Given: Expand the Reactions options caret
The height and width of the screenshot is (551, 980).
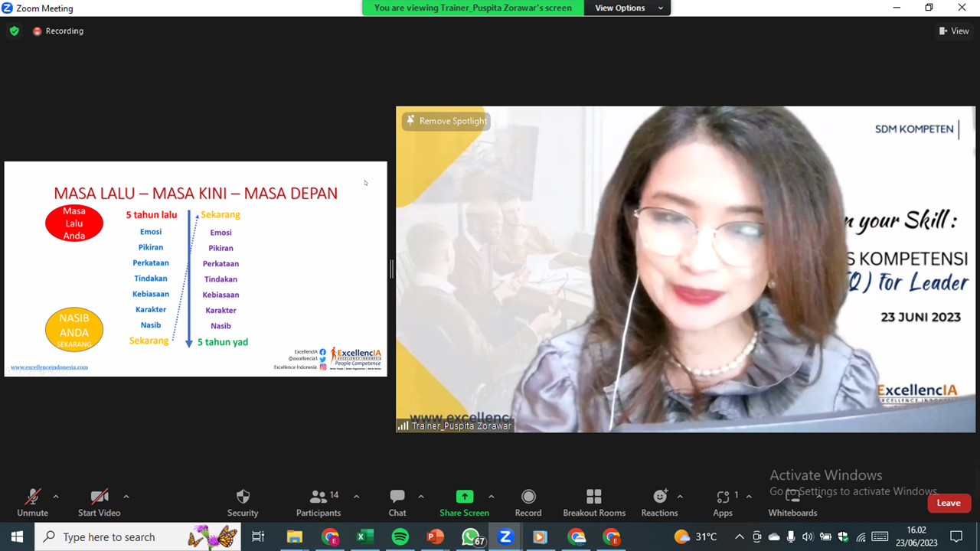Looking at the screenshot, I should [x=680, y=497].
